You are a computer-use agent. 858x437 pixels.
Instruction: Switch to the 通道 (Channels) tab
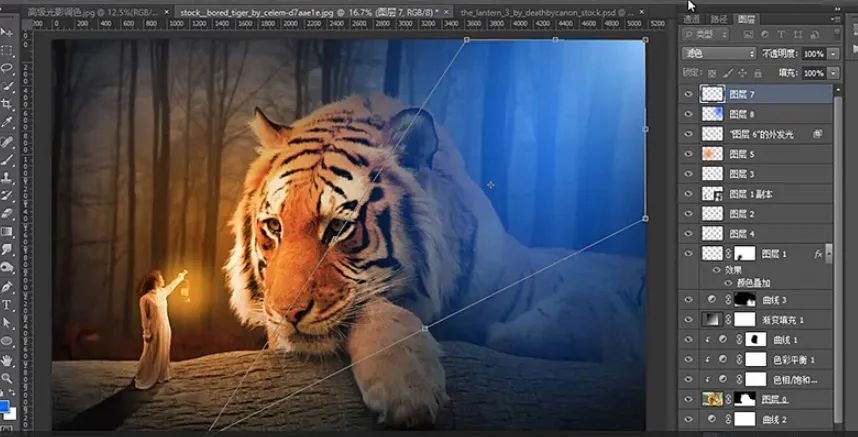pyautogui.click(x=691, y=19)
